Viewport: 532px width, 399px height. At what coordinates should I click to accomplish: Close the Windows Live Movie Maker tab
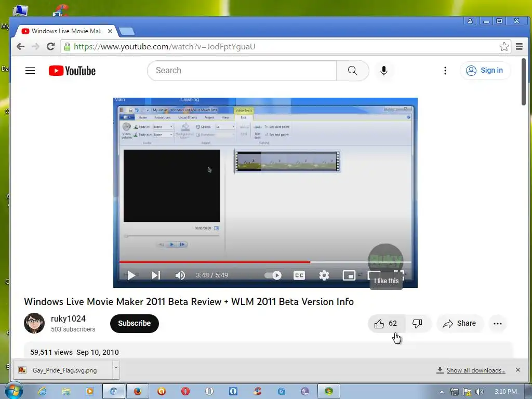pyautogui.click(x=110, y=31)
